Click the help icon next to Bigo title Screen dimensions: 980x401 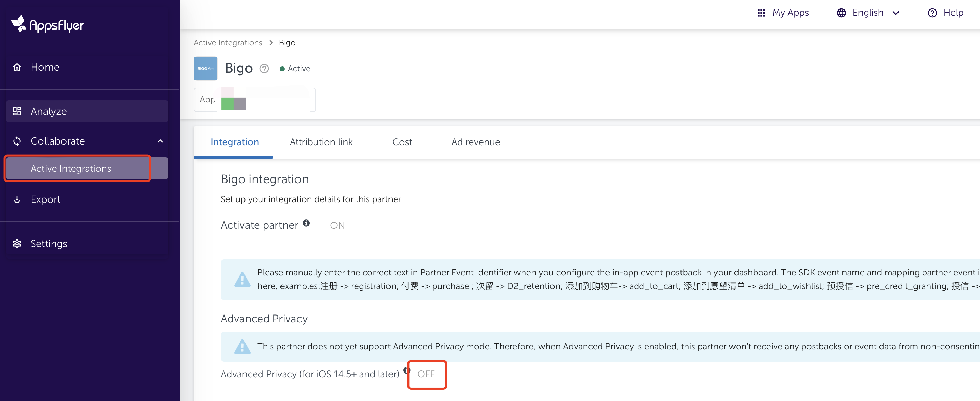(264, 69)
